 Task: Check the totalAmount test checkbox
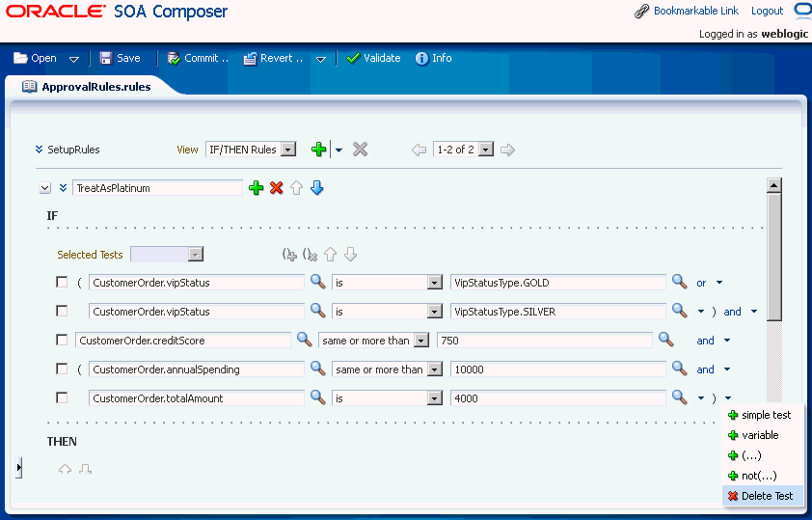click(62, 398)
